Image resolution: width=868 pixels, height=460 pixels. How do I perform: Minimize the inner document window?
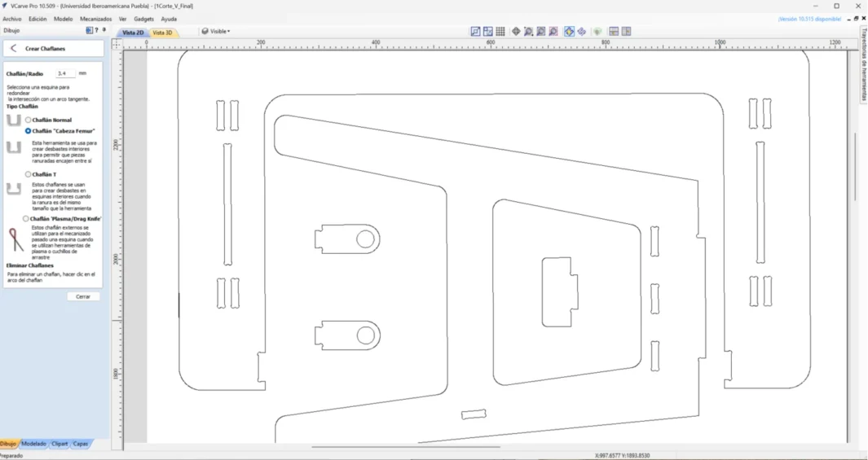(x=850, y=19)
